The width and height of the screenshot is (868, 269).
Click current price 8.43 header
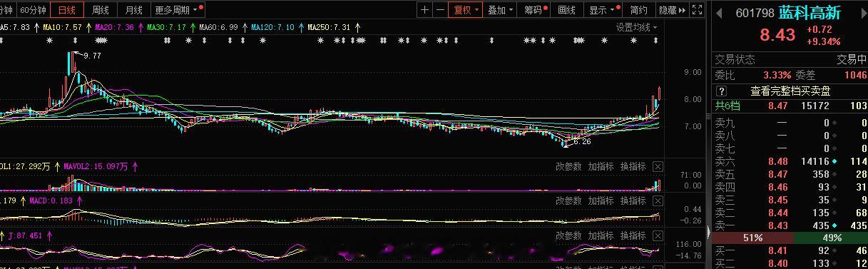[x=777, y=36]
